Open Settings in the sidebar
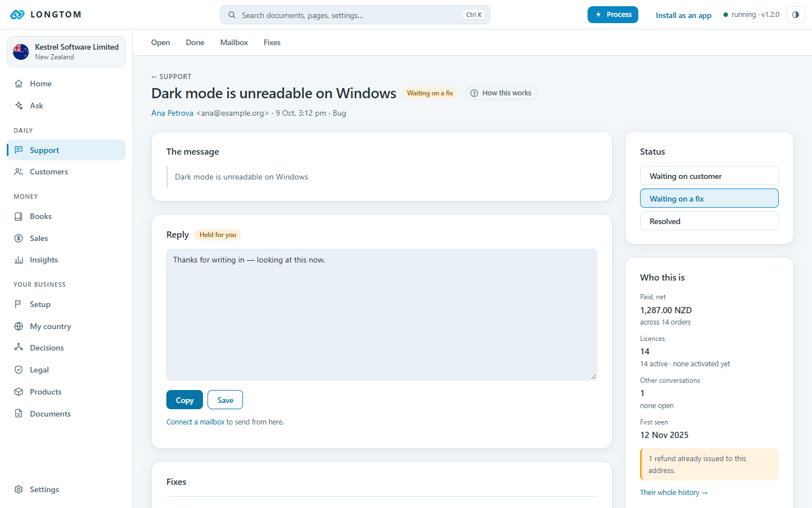812x508 pixels. tap(66, 489)
